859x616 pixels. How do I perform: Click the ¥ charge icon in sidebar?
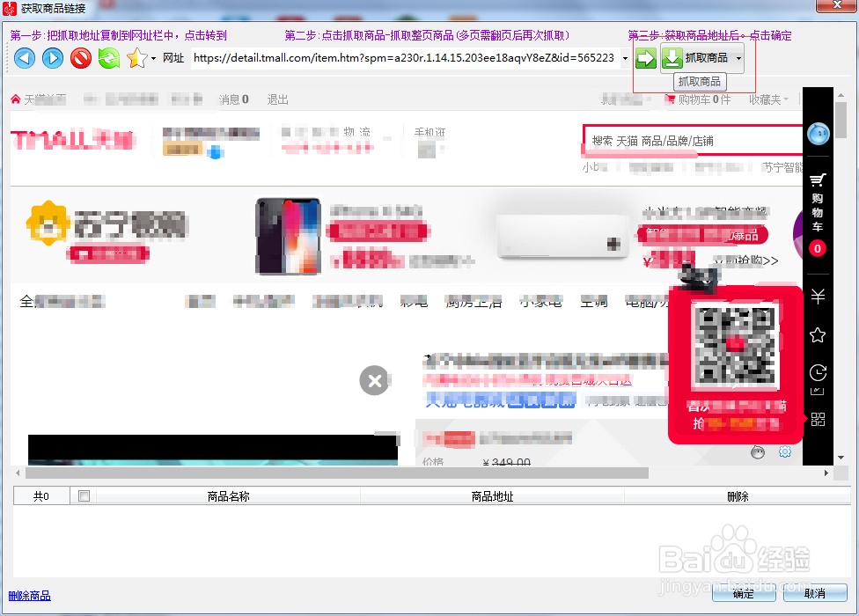coord(817,297)
